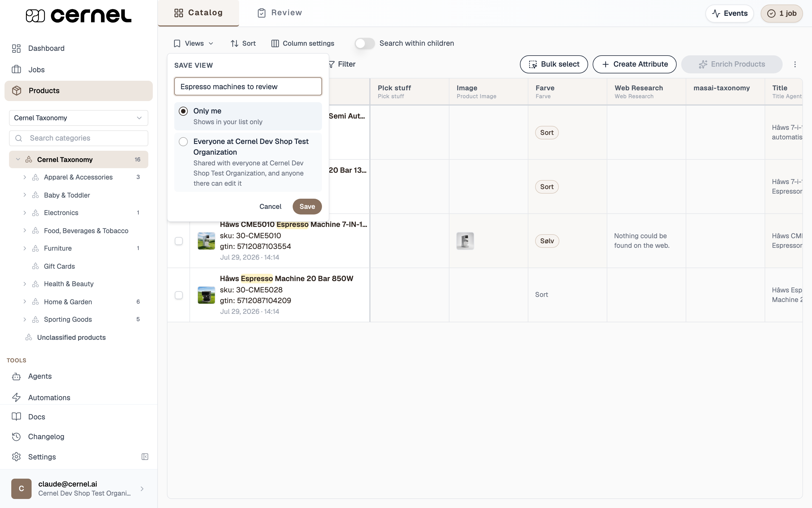Expand the account menu chevron for claude@cernel.ai

click(x=142, y=489)
